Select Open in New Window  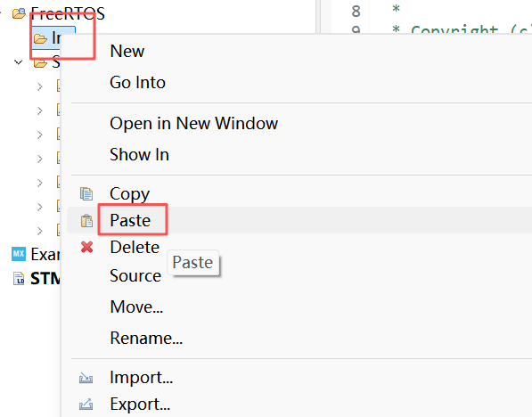193,123
